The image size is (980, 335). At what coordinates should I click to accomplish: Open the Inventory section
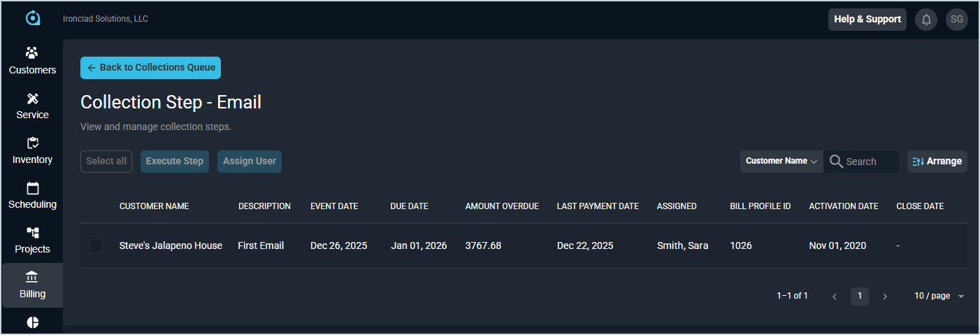(32, 150)
